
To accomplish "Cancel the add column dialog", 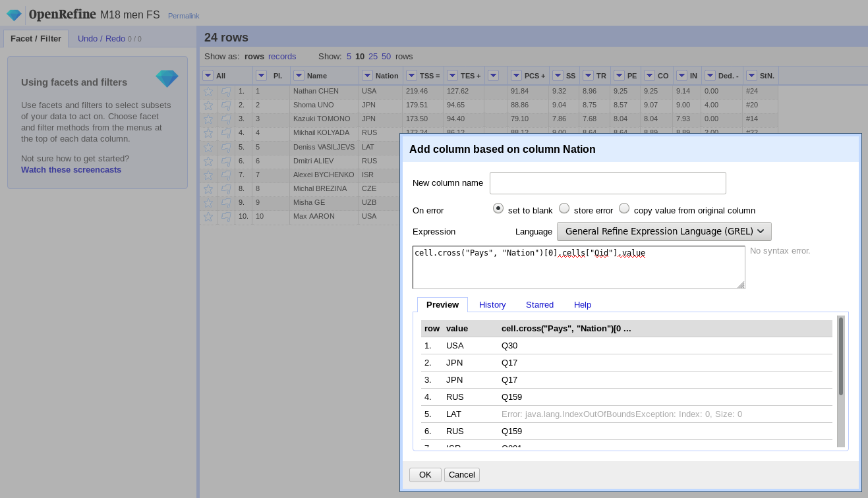I will click(462, 474).
